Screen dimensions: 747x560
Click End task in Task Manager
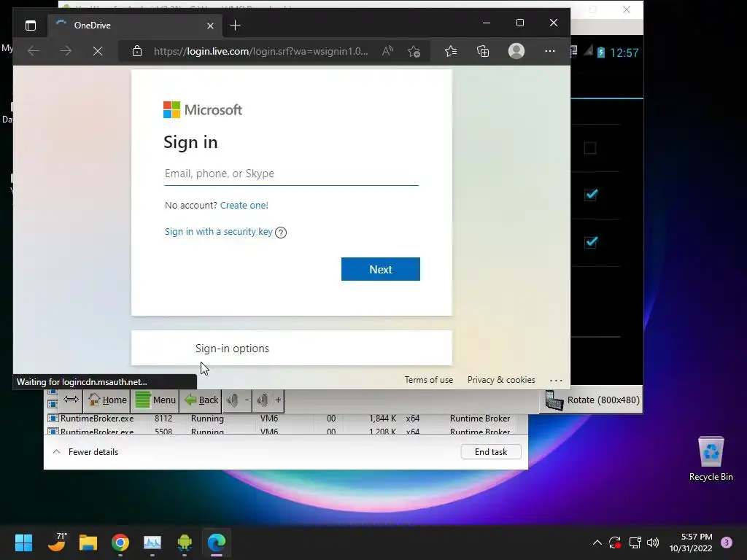point(491,452)
